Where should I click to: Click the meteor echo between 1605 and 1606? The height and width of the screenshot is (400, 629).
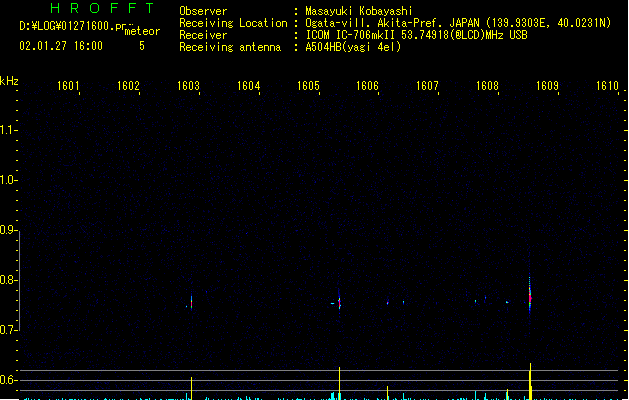coord(339,302)
